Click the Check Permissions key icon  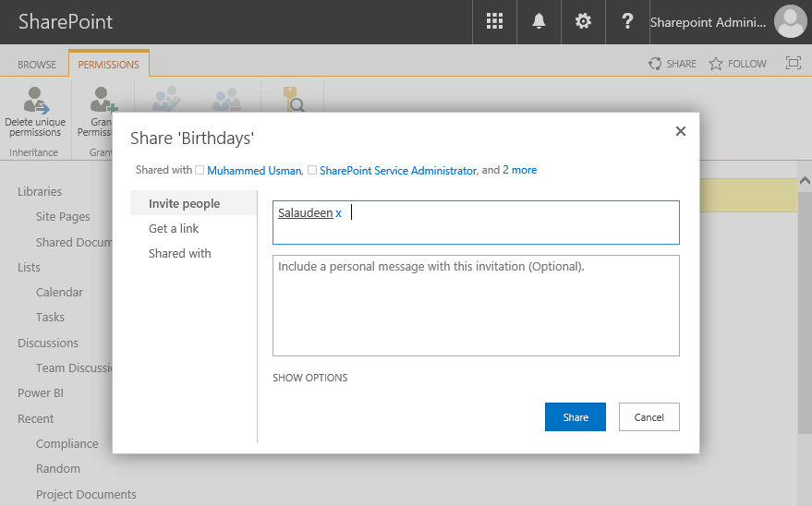pos(293,99)
